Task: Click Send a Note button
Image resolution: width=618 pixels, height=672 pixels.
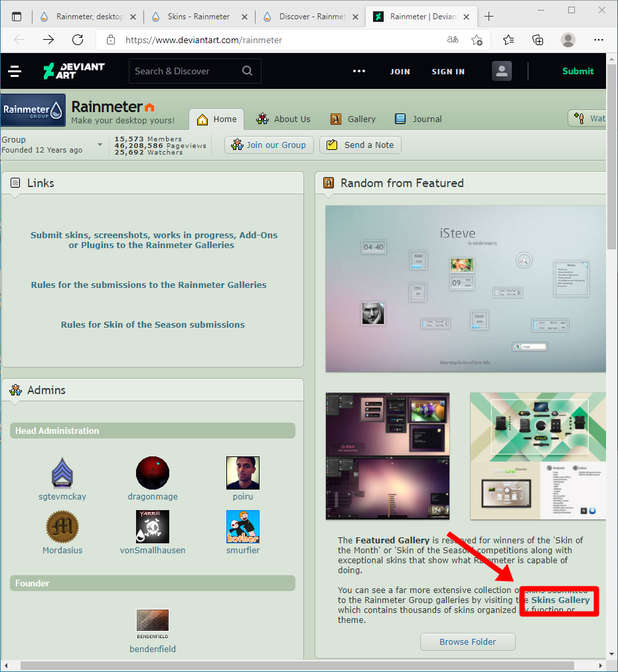Action: [x=360, y=145]
